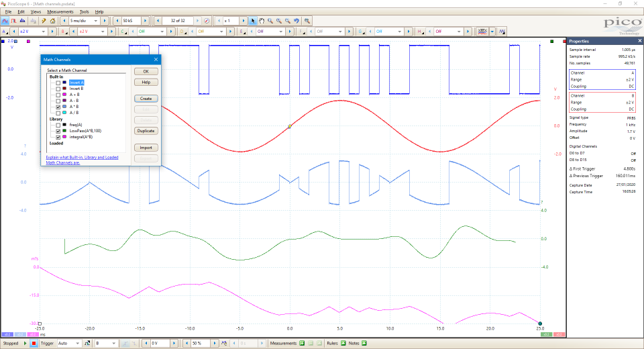Screen dimensions: 644x349
Task: Open the File menu
Action: [8, 12]
